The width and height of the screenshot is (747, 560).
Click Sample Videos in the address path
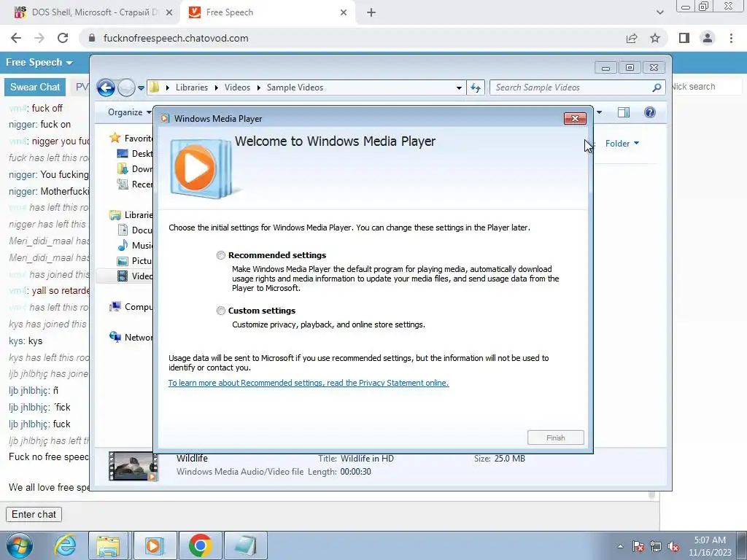(295, 87)
